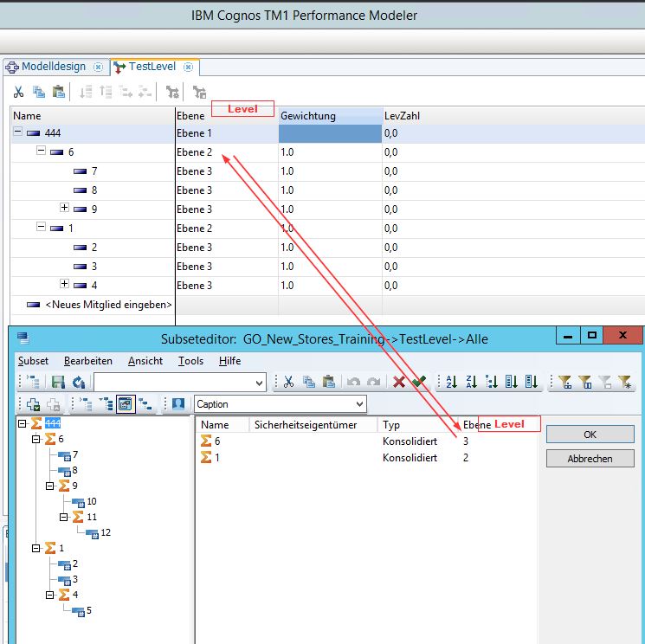
Task: Click Copy in the TestLevel tab toolbar
Action: (39, 92)
